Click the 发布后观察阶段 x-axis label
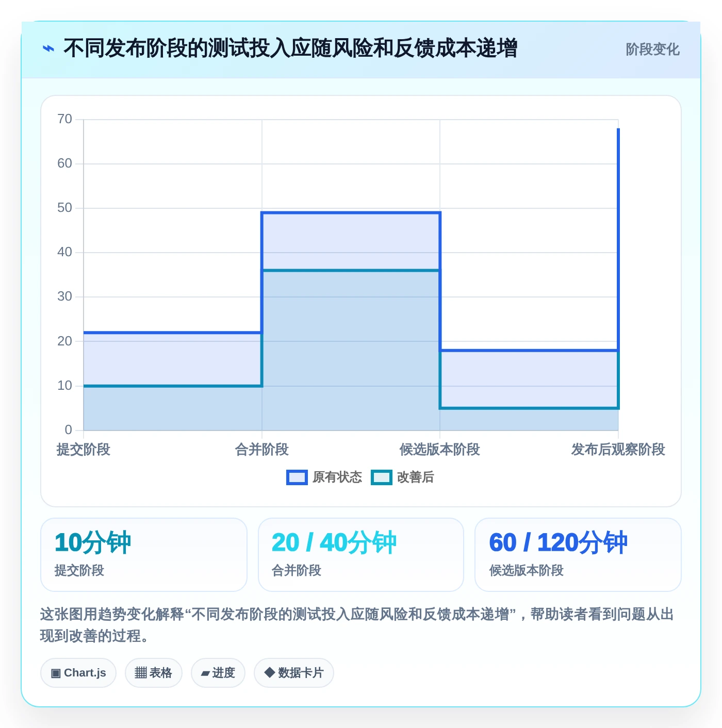This screenshot has width=722, height=728. (618, 450)
